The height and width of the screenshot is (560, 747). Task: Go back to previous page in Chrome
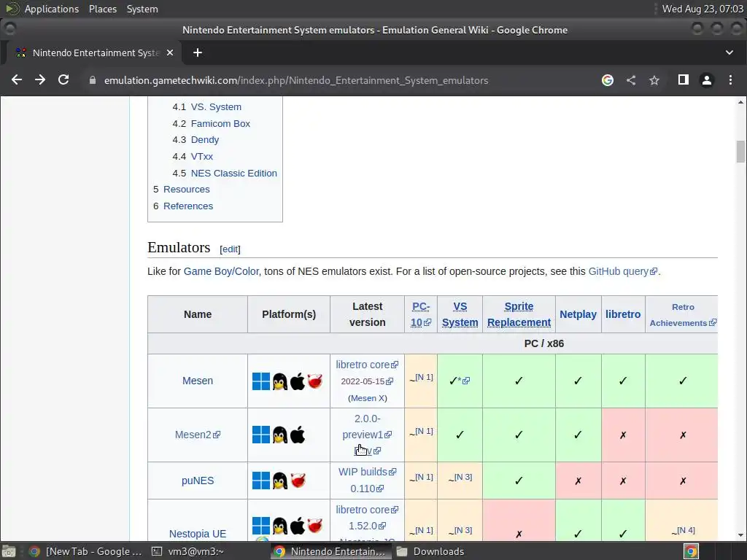pyautogui.click(x=17, y=80)
